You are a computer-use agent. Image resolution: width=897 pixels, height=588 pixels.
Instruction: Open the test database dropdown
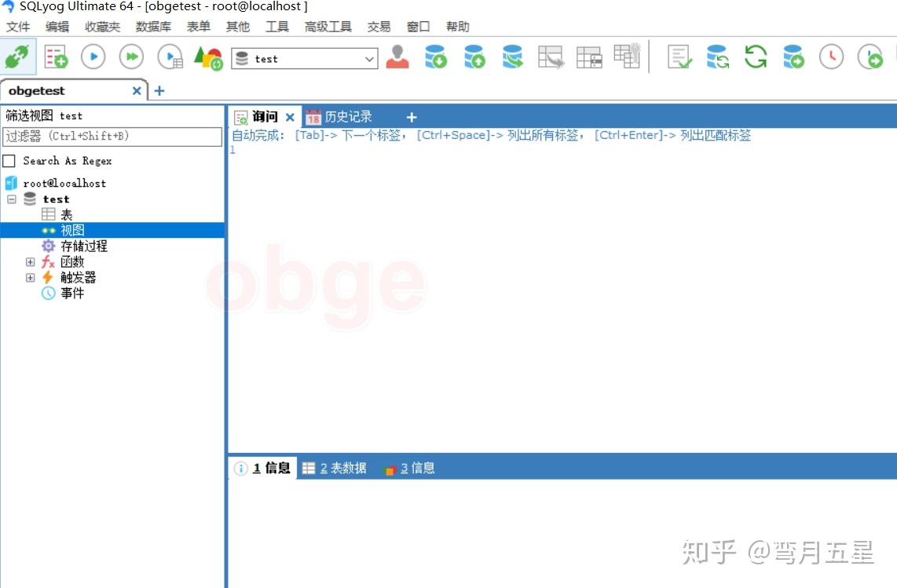point(369,58)
